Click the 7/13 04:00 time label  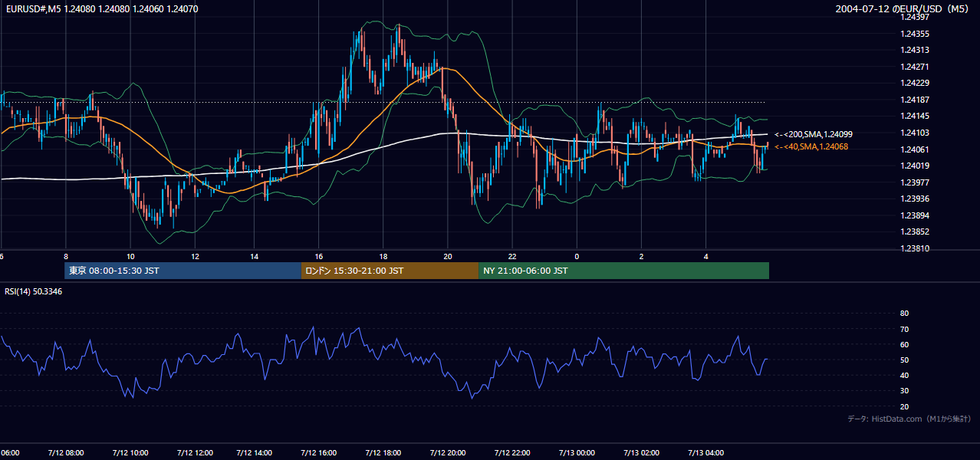coord(705,453)
